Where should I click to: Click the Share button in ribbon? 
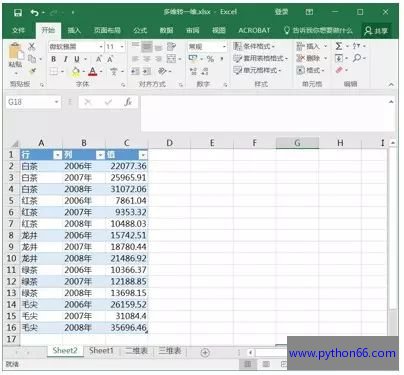click(376, 31)
